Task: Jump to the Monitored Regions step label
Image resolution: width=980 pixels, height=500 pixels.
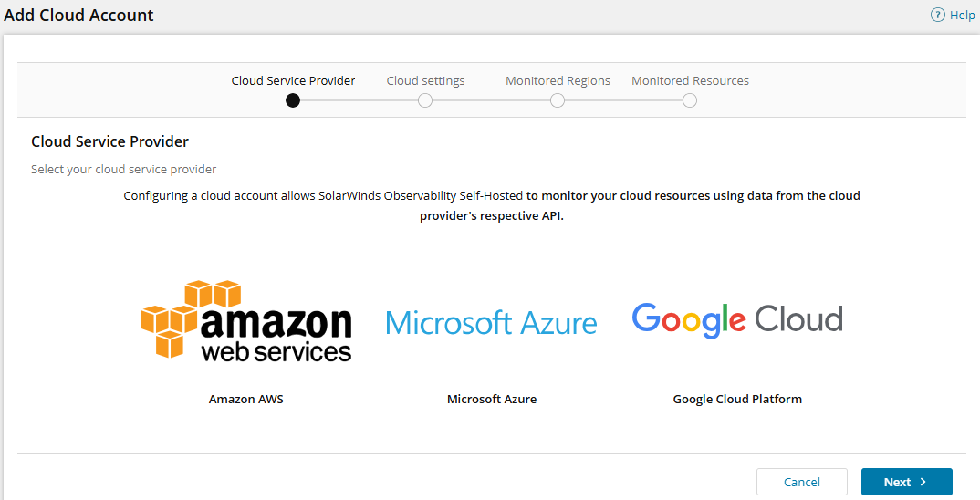Action: (558, 80)
